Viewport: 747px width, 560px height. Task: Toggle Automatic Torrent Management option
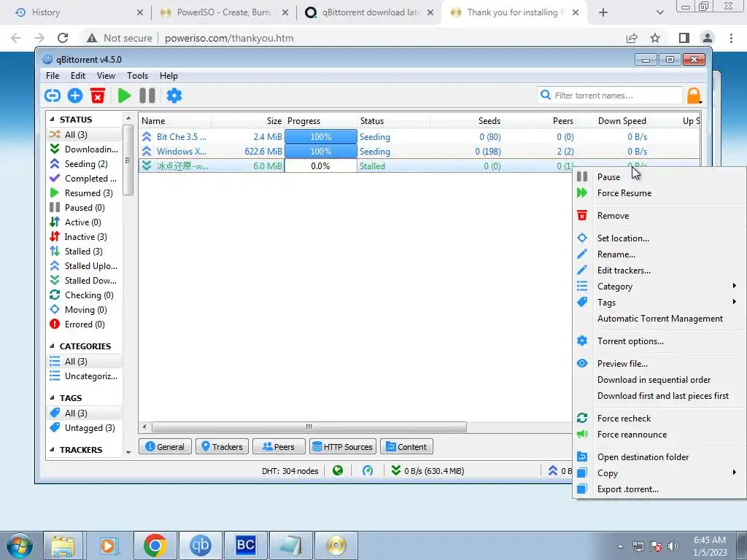tap(659, 319)
